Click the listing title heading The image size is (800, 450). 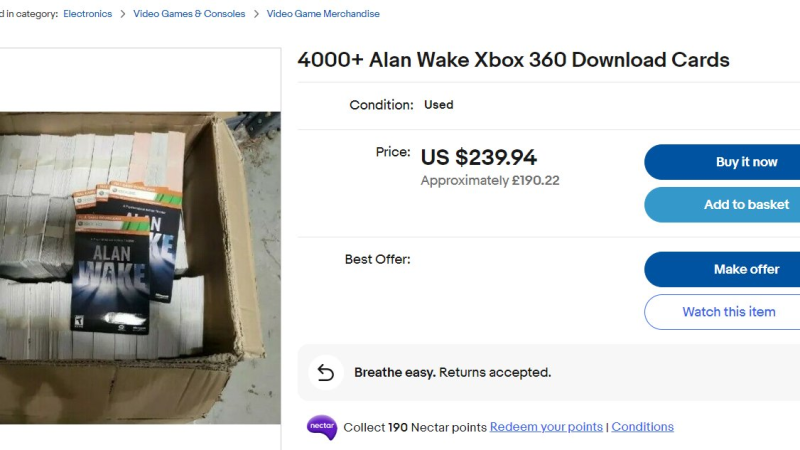(x=513, y=60)
